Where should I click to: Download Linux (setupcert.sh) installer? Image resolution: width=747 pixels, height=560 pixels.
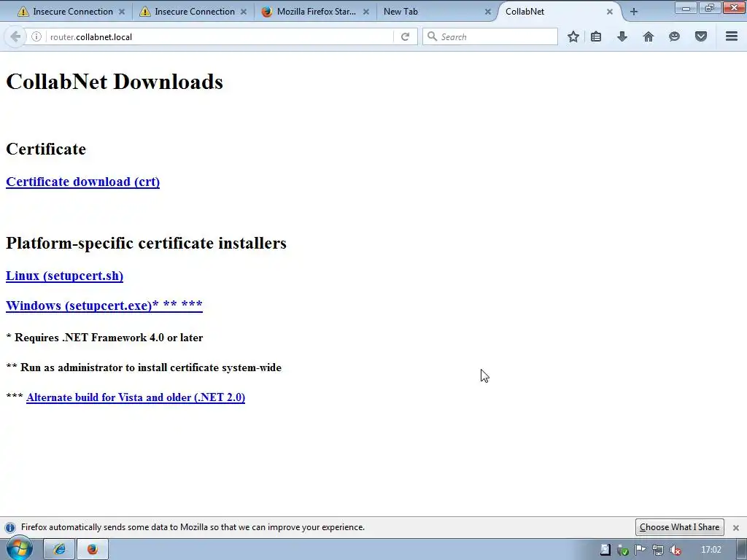click(x=64, y=276)
